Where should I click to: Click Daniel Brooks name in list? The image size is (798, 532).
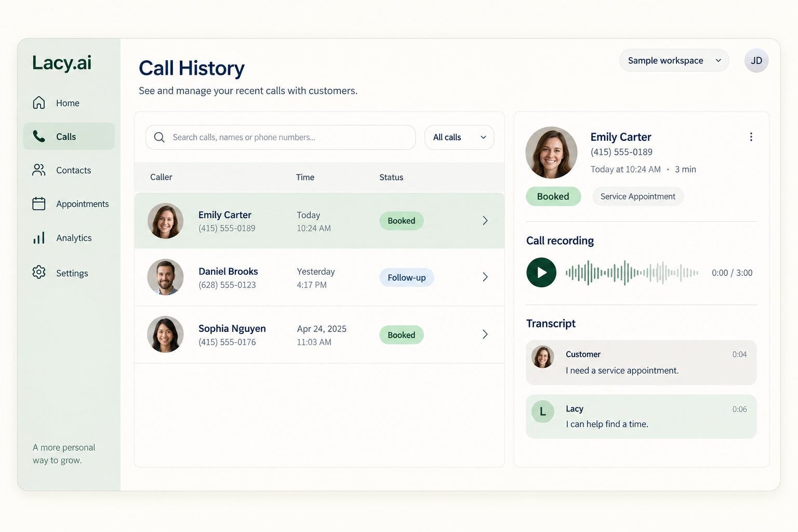tap(228, 271)
